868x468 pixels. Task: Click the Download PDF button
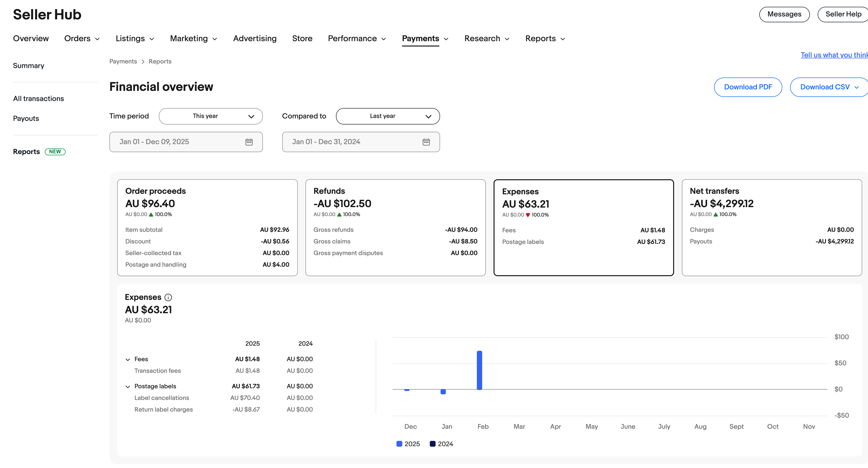pyautogui.click(x=748, y=87)
